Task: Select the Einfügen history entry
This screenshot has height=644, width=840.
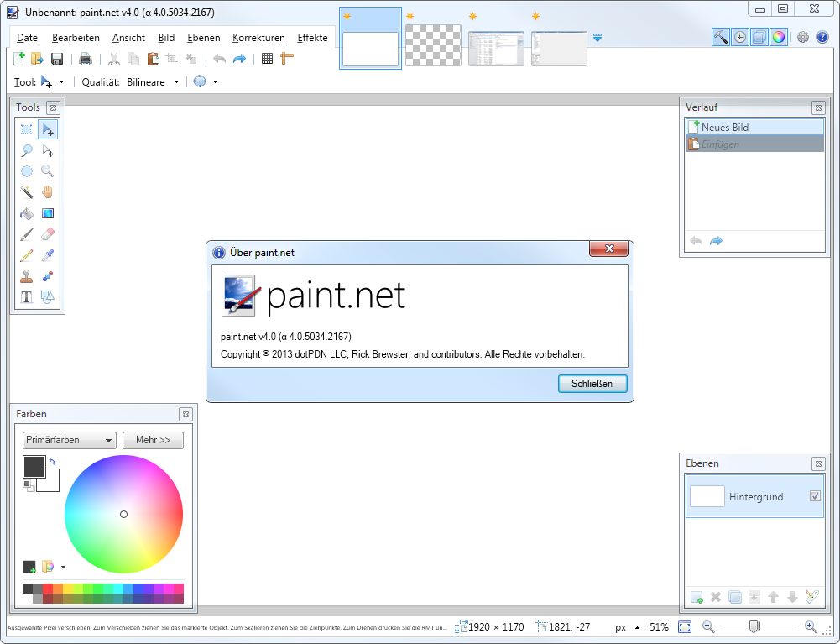Action: click(x=754, y=144)
